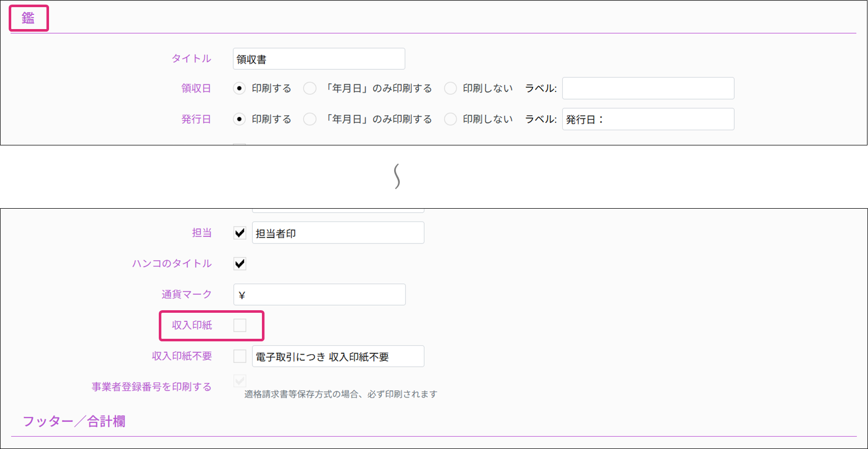Click the 適格請求書等保存方式 note text
Screen dimensions: 868x449
pyautogui.click(x=341, y=394)
